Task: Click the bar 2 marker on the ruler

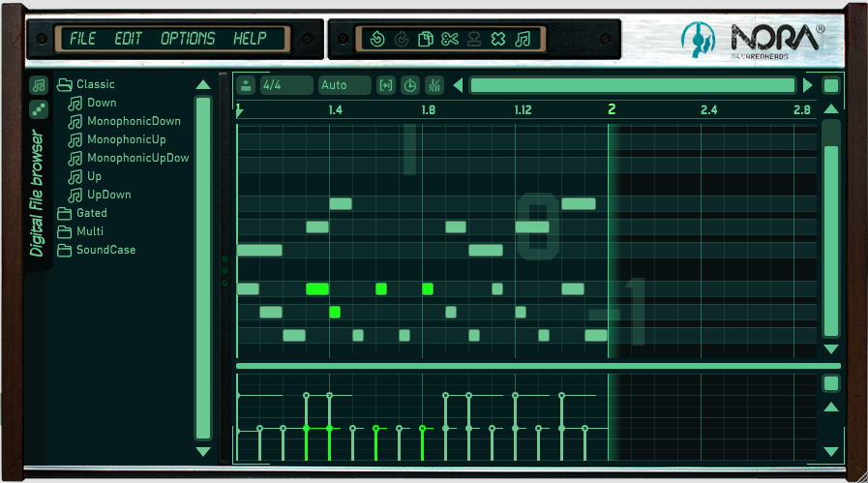Action: [612, 110]
